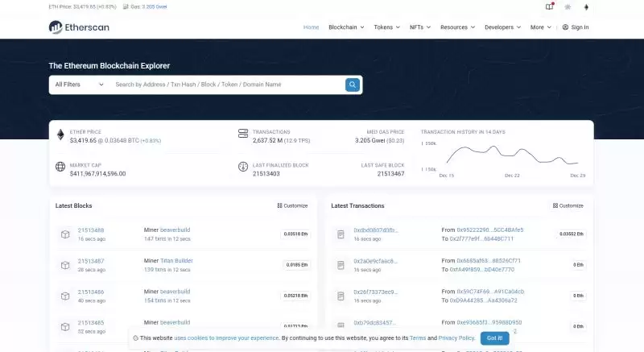Click the Etherscan logo
This screenshot has height=352, width=644.
(x=78, y=27)
